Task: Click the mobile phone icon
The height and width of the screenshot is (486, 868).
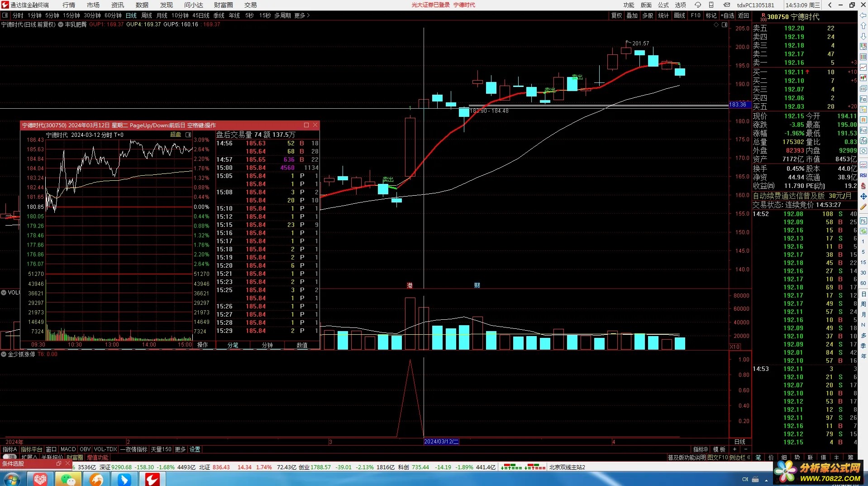Action: 711,5
